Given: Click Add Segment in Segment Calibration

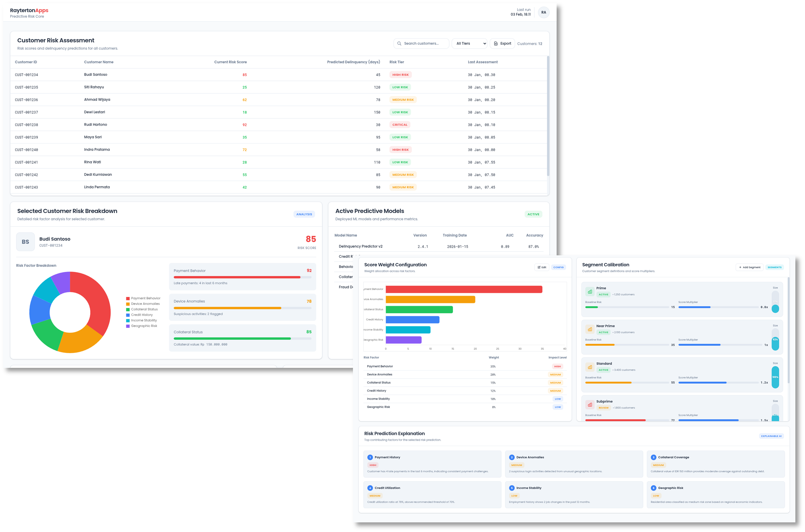Looking at the screenshot, I should 750,267.
